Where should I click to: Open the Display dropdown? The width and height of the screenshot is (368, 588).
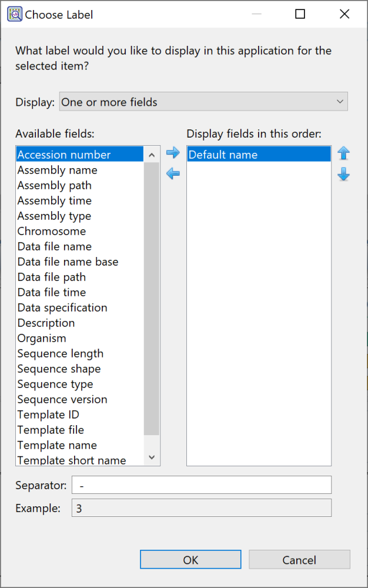click(x=203, y=102)
